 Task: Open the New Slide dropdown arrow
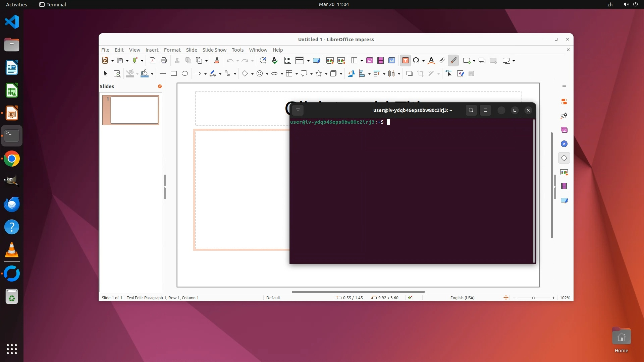click(x=474, y=61)
